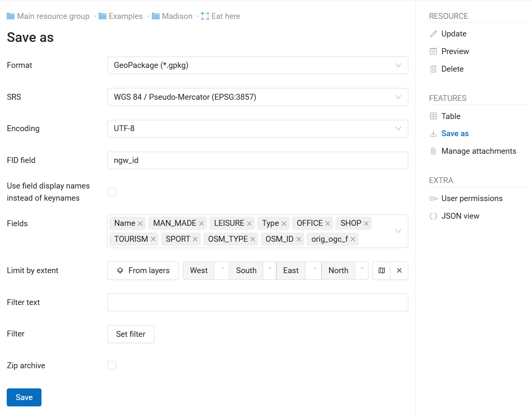
Task: Remove the OSM_ID field tag
Action: (x=299, y=239)
